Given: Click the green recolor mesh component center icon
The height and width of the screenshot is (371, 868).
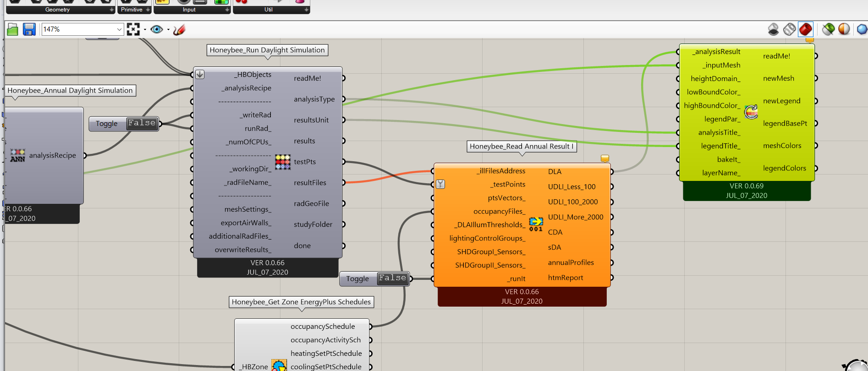Looking at the screenshot, I should [751, 112].
